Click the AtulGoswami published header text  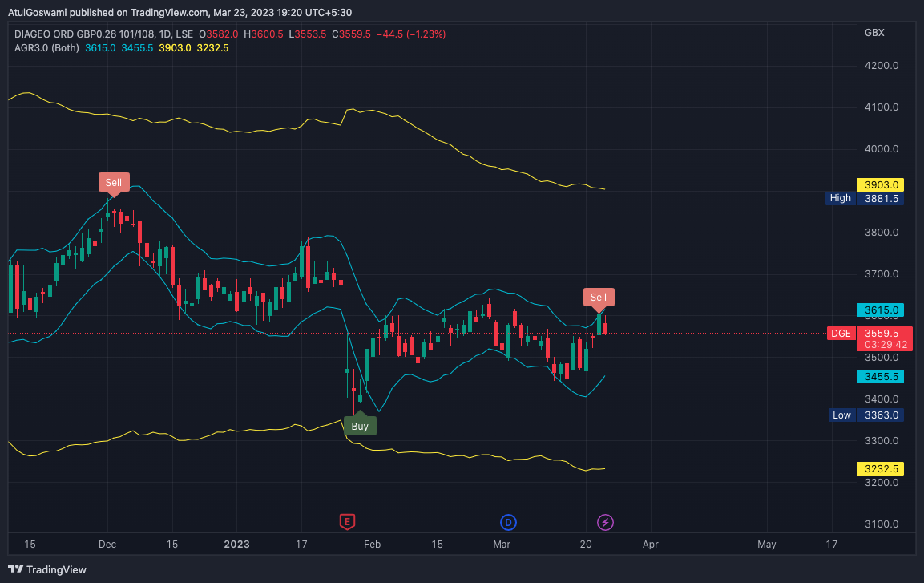point(180,12)
